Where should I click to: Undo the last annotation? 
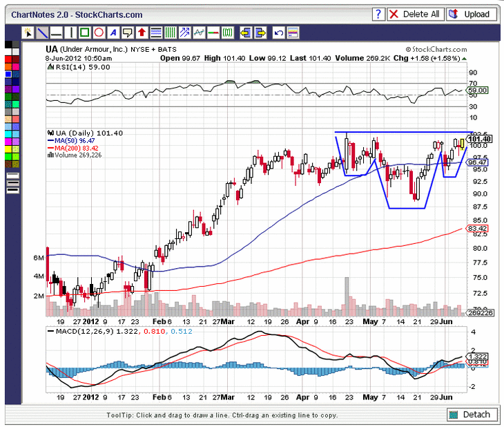click(279, 32)
